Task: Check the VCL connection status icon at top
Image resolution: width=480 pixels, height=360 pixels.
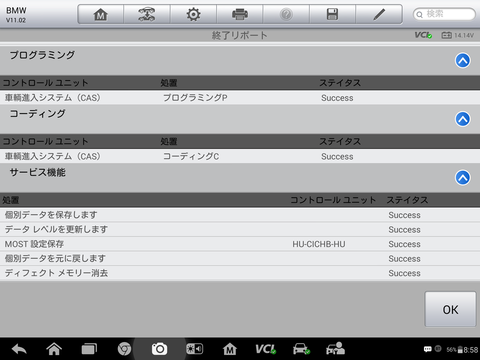Action: [423, 35]
